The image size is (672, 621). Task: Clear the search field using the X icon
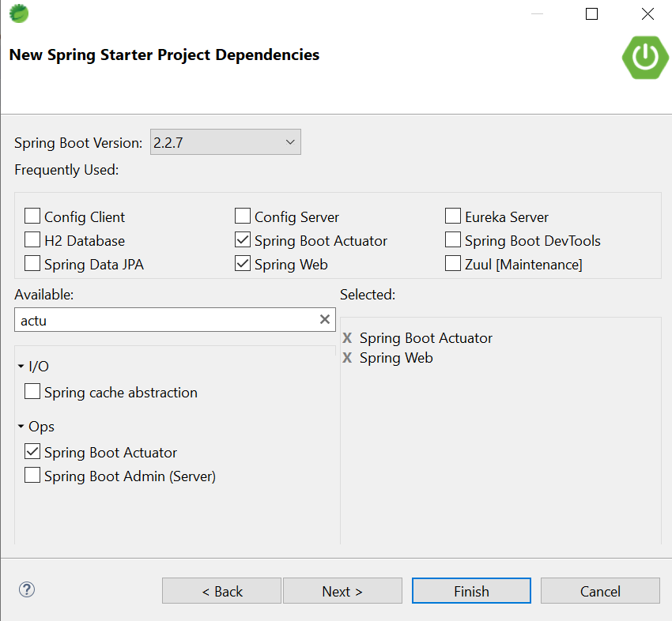pyautogui.click(x=324, y=319)
